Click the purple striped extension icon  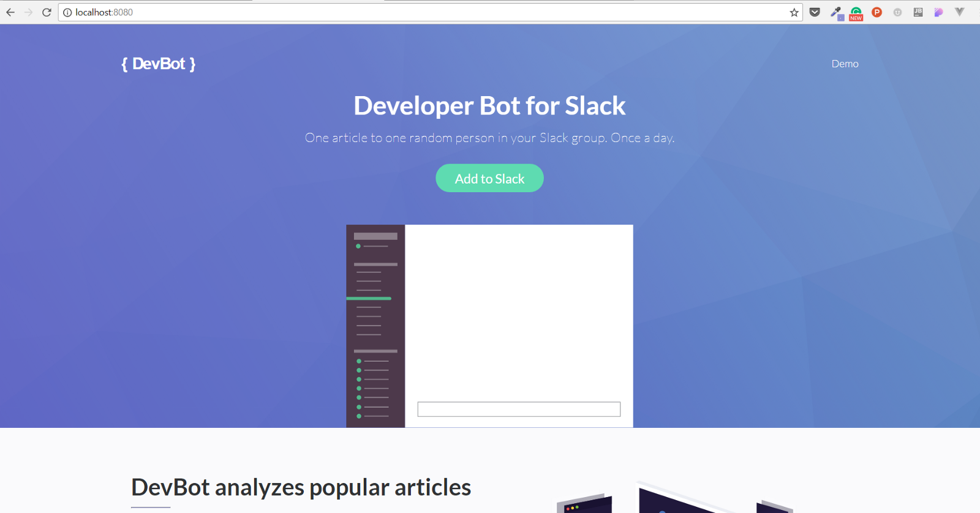pyautogui.click(x=938, y=12)
